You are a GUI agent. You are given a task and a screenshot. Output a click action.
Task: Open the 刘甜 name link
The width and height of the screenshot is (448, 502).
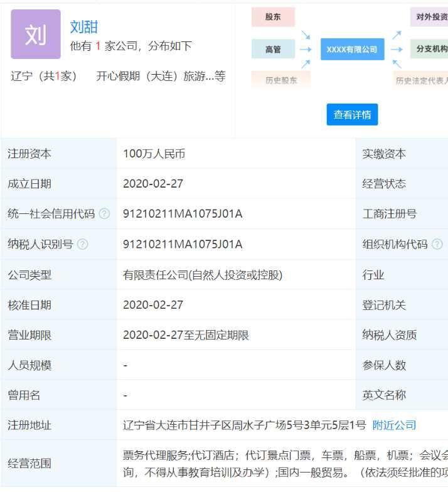(x=83, y=27)
